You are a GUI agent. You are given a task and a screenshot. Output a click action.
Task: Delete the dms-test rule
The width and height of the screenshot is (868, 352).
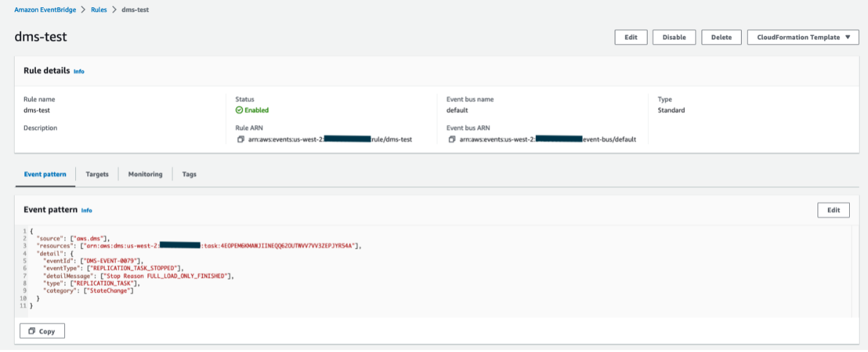721,37
